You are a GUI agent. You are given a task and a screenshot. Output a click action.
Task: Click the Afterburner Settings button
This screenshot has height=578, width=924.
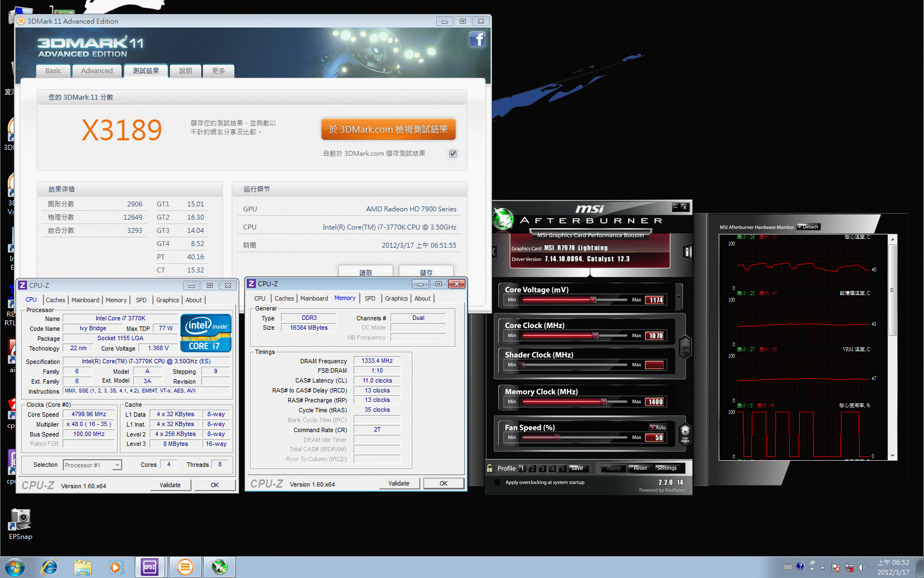(x=666, y=468)
